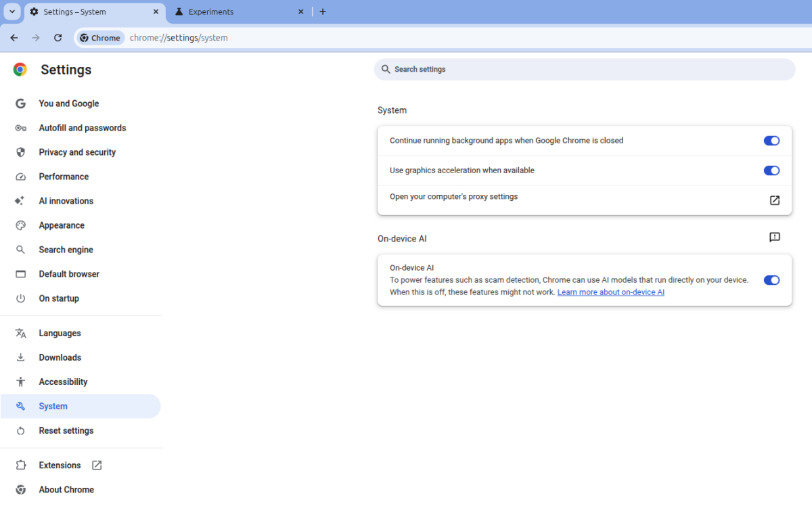Click the search icon in Search settings
This screenshot has height=525, width=812.
(x=386, y=69)
